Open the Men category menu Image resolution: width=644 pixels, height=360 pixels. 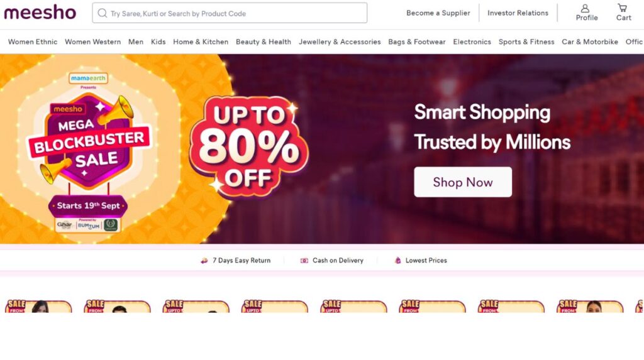(x=136, y=42)
